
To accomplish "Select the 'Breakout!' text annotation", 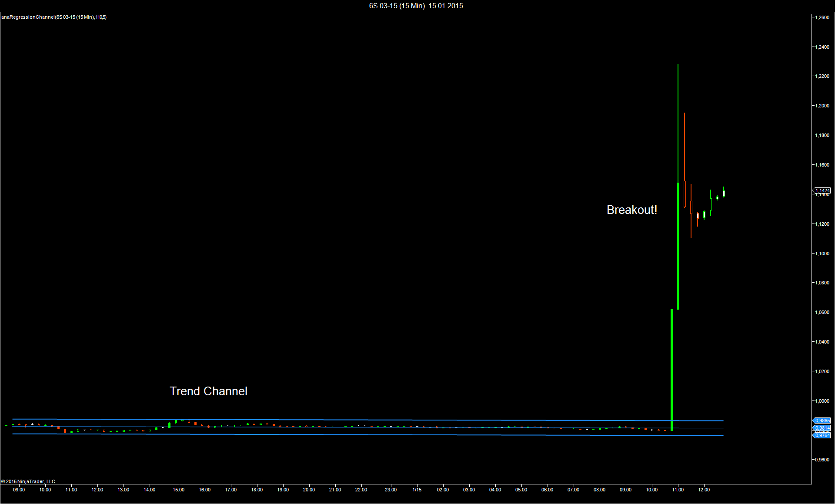I will click(632, 210).
